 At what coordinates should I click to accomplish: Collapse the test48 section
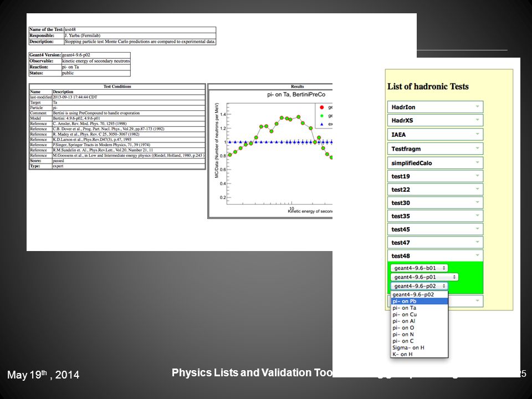click(435, 256)
